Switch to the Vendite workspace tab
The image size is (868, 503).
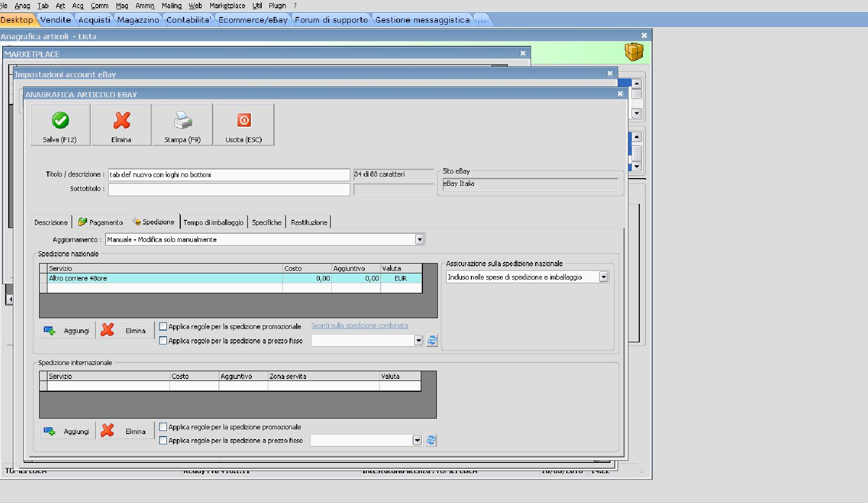coord(56,20)
